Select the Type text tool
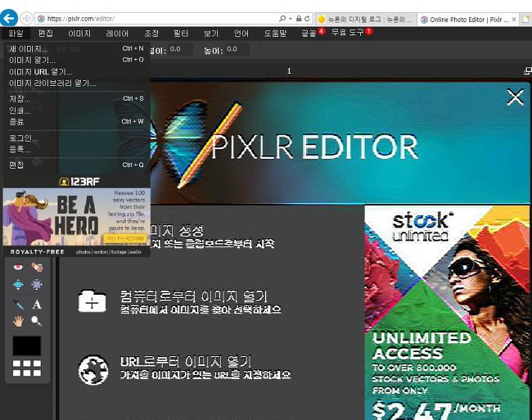This screenshot has width=532, height=420. (x=37, y=305)
